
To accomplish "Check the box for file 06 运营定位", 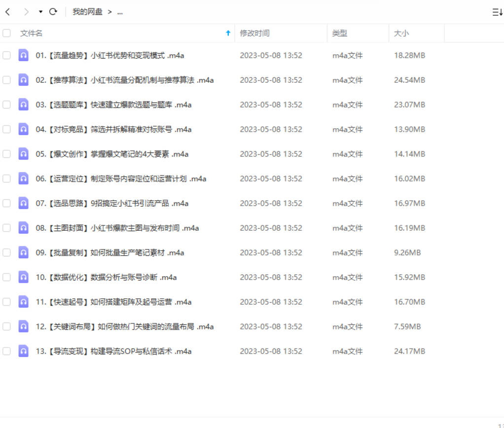I will point(6,178).
